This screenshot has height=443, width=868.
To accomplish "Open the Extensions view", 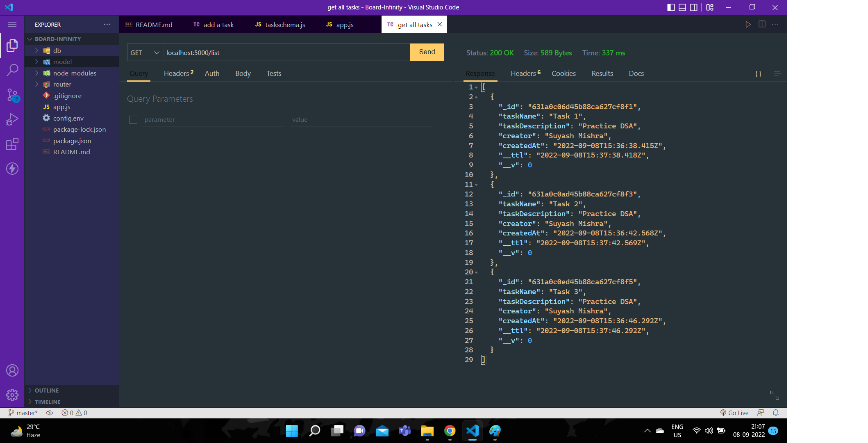I will [12, 144].
